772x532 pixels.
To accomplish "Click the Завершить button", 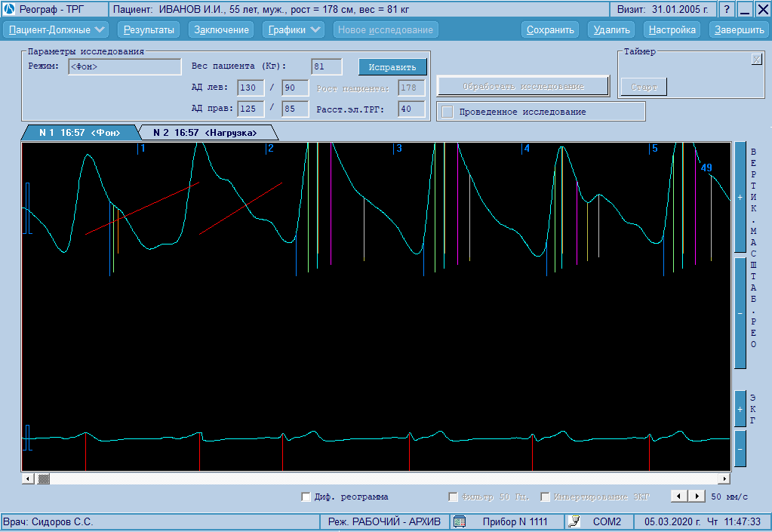I will point(740,29).
